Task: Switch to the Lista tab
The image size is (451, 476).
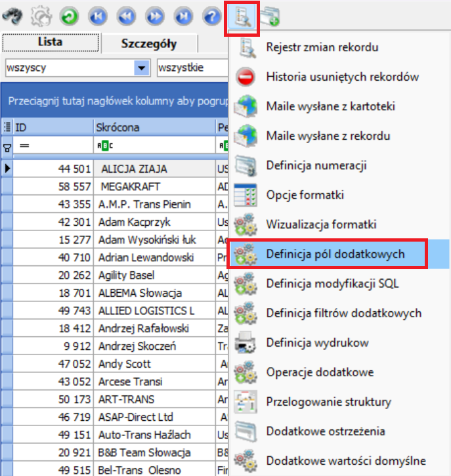Action: click(x=51, y=42)
